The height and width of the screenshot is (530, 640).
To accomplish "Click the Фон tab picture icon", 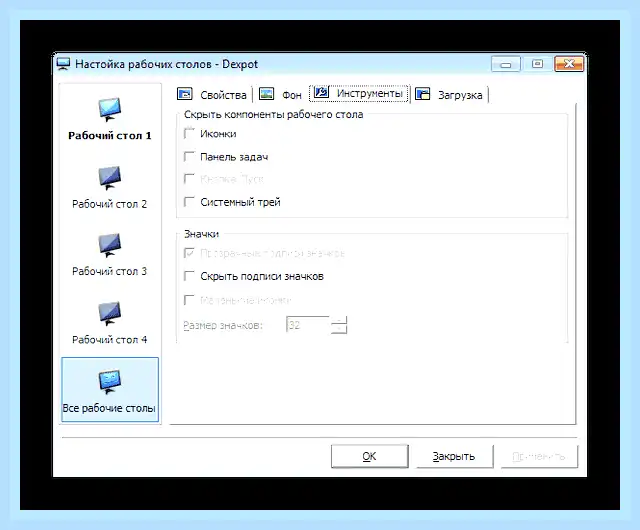I will [267, 94].
